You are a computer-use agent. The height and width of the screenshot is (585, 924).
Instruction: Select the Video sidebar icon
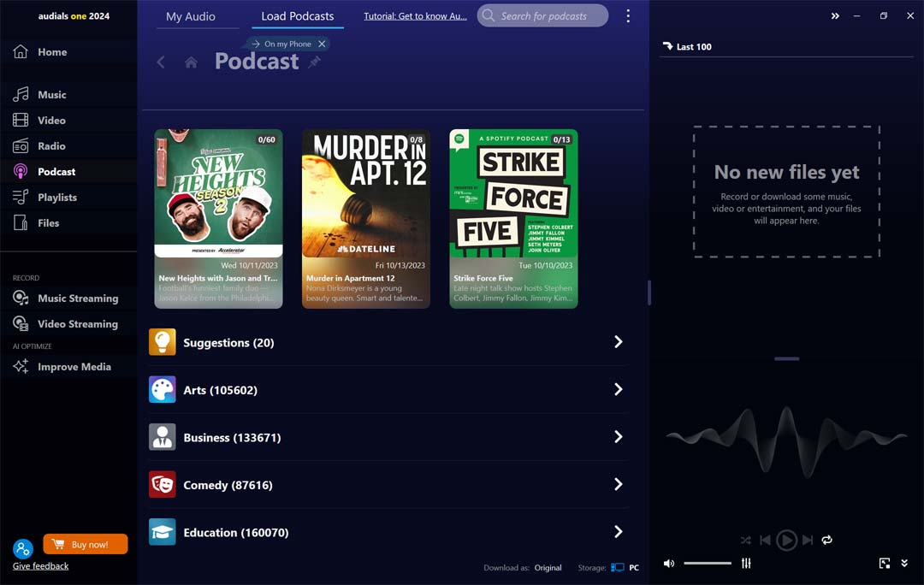pyautogui.click(x=19, y=120)
